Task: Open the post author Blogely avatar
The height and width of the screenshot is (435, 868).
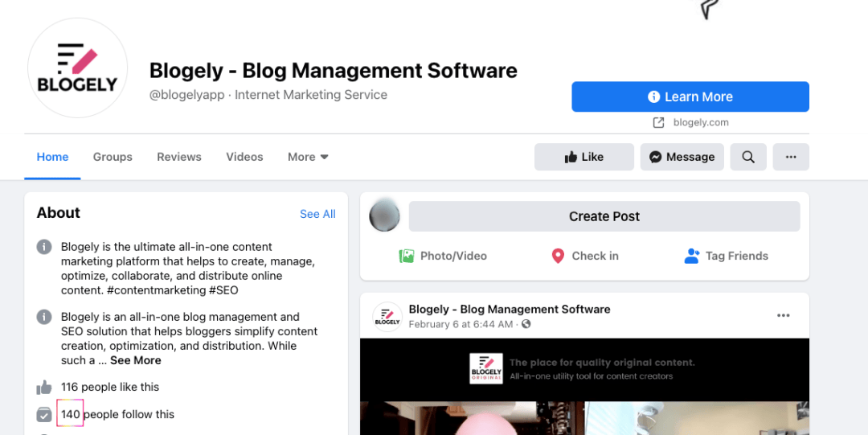Action: tap(387, 317)
